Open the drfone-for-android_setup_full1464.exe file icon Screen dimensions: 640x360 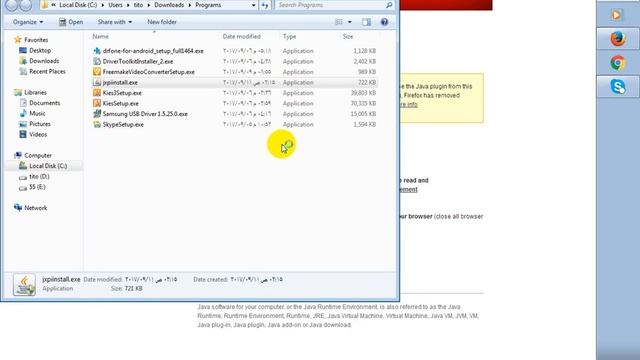click(x=97, y=51)
